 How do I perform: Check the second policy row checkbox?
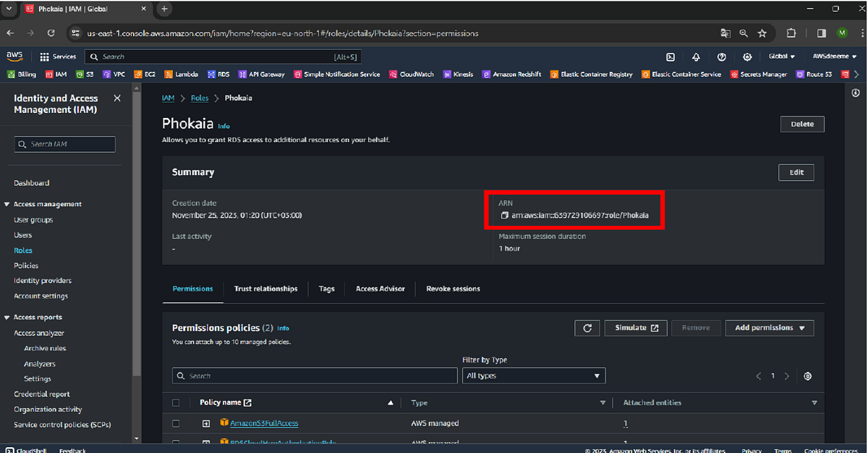click(x=176, y=442)
